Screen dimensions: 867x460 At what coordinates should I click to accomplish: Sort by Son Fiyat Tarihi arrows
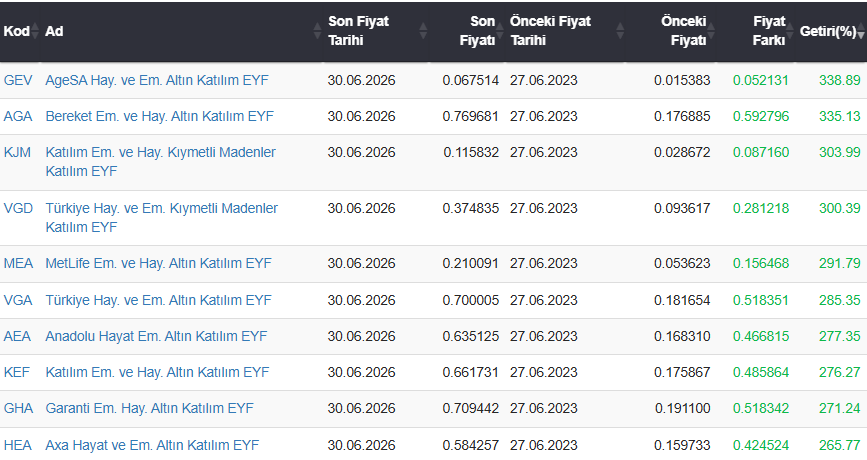[x=423, y=31]
